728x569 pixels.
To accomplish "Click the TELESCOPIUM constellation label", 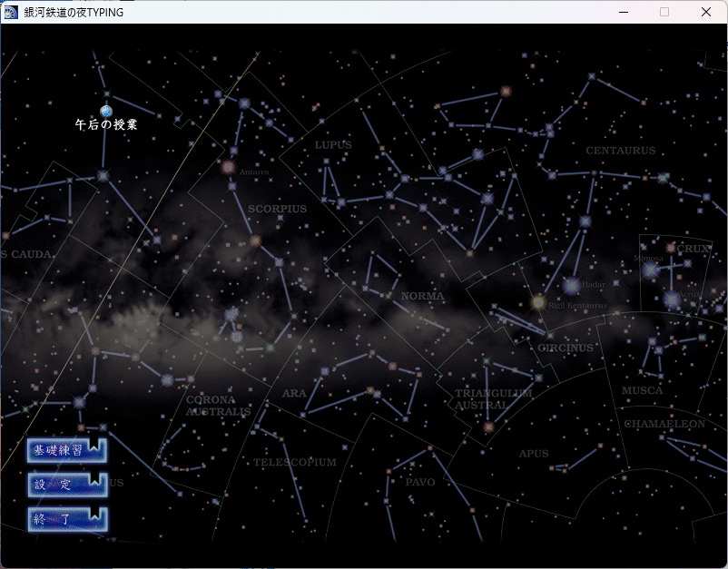I will (295, 462).
